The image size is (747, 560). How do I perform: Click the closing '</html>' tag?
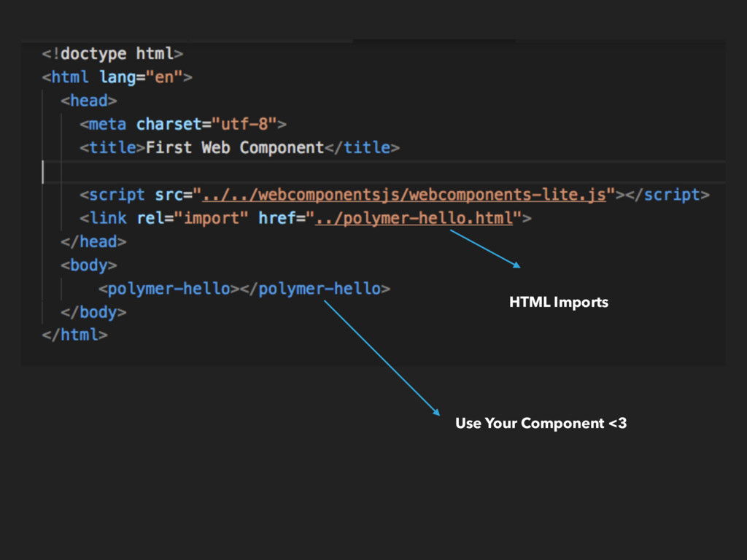coord(75,335)
